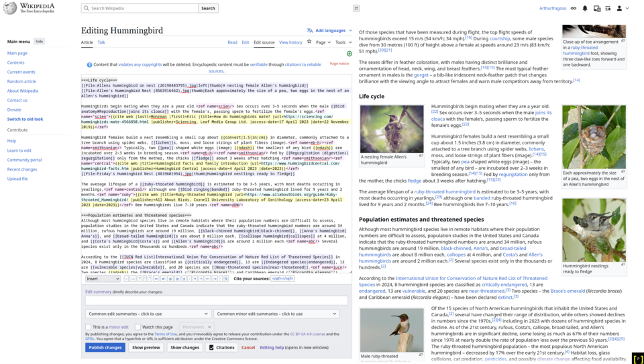Insert the less-than-or-equal sign
The image size is (644, 364).
click(x=170, y=279)
